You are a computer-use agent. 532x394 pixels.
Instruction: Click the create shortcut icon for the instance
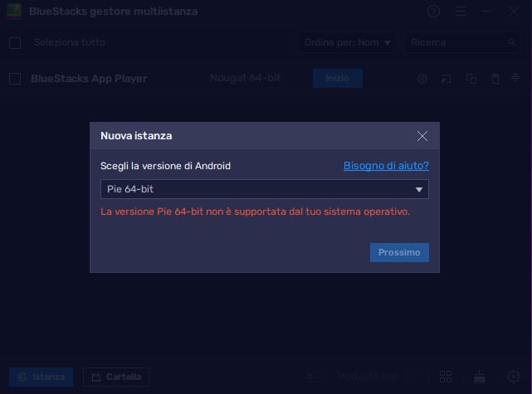coord(447,79)
